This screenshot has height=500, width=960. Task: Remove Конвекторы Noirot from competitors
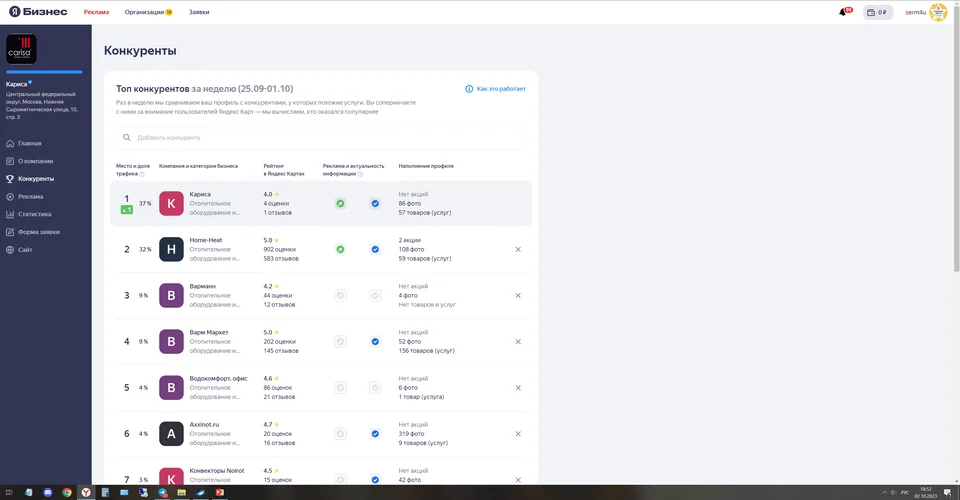point(518,480)
